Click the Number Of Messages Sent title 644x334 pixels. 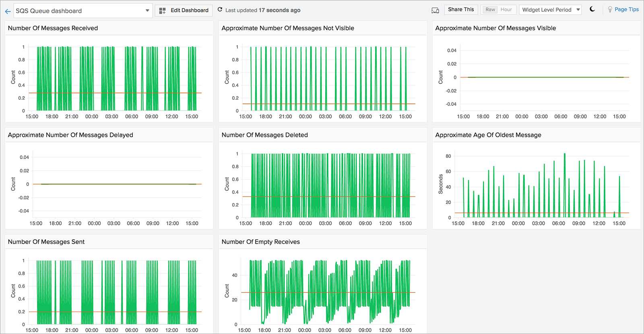pos(46,242)
